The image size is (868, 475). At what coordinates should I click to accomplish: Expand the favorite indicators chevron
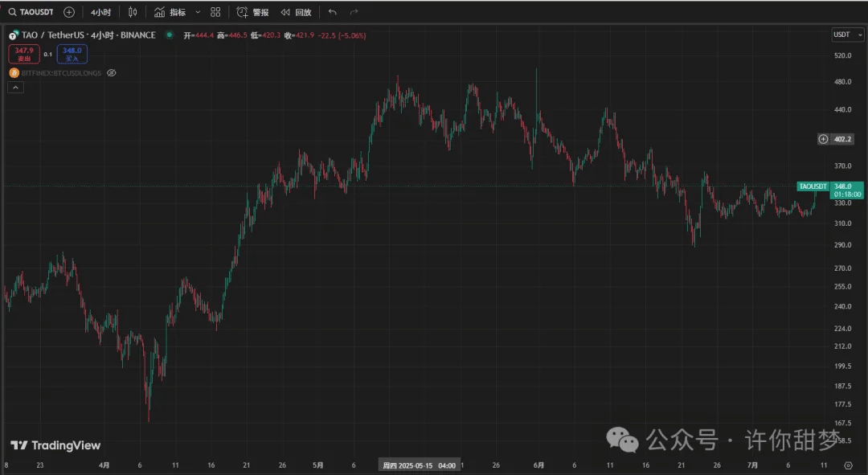(198, 11)
